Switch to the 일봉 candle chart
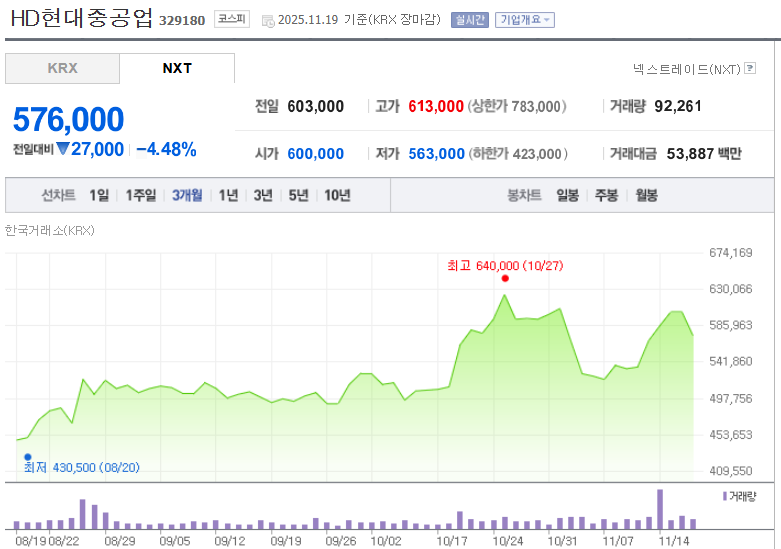Image resolution: width=781 pixels, height=549 pixels. pos(567,195)
